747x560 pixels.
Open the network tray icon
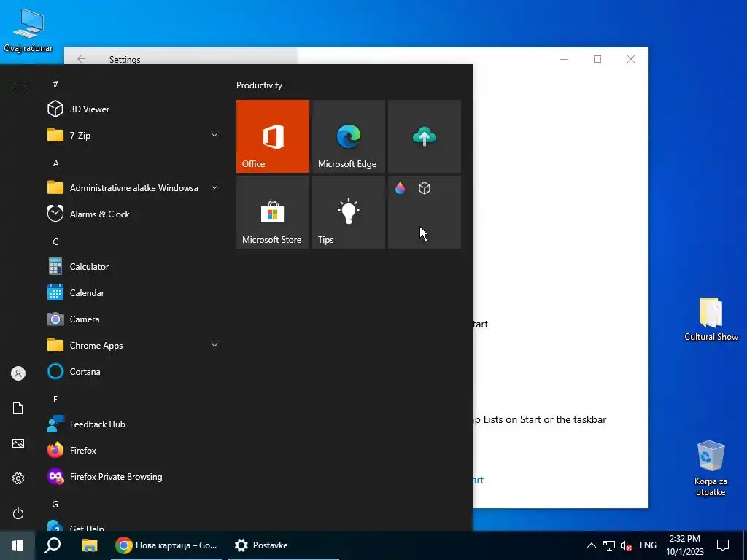(609, 545)
